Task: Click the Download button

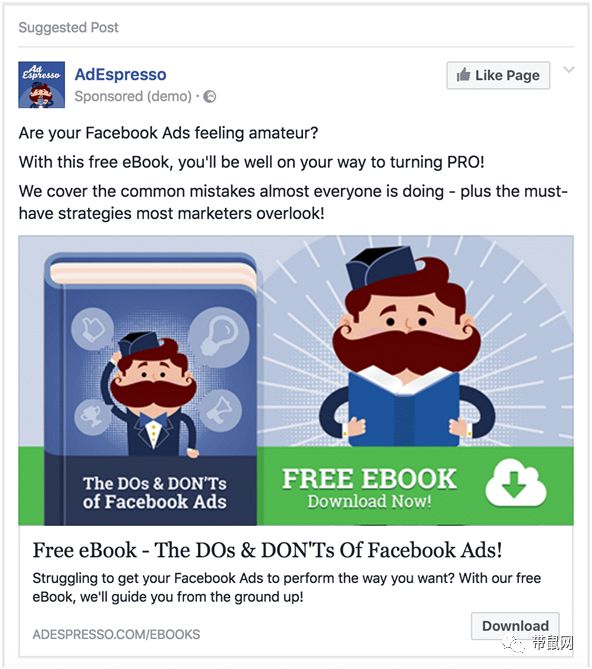Action: 515,626
